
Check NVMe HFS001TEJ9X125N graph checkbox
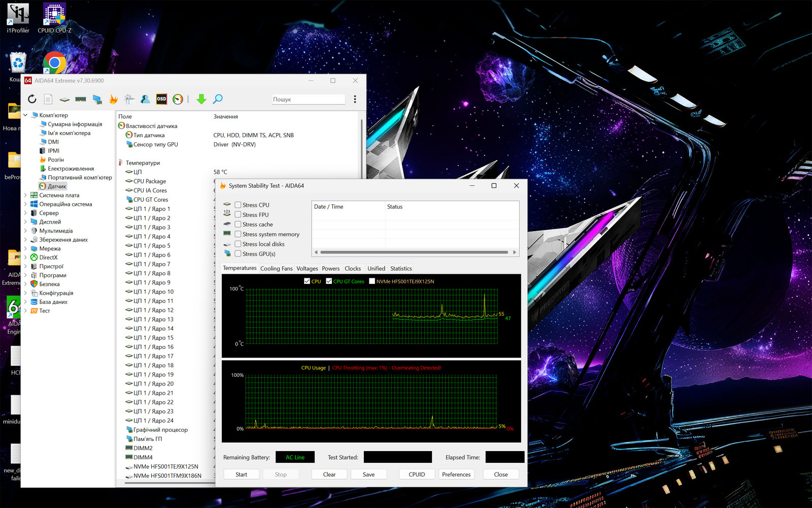pyautogui.click(x=372, y=281)
